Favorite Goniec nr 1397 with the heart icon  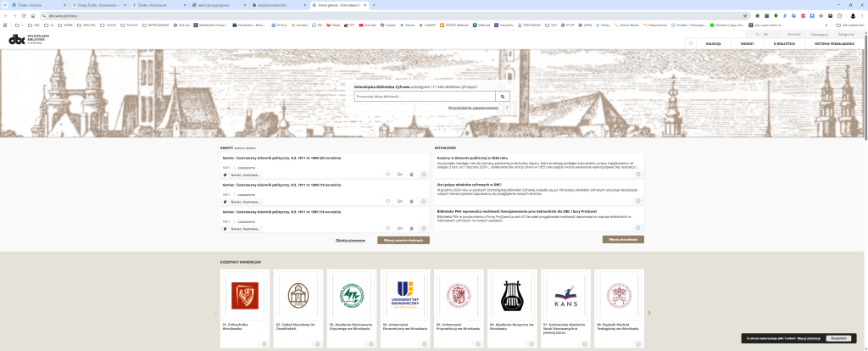[x=387, y=228]
